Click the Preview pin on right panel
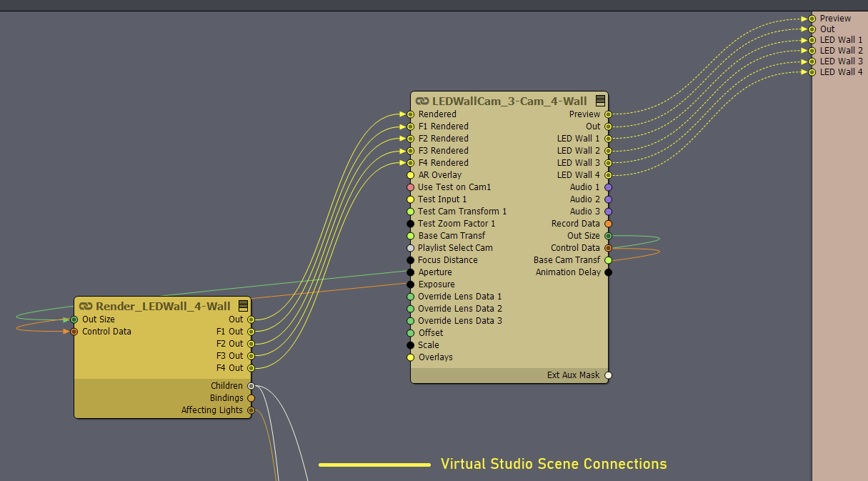868x481 pixels. click(x=812, y=19)
